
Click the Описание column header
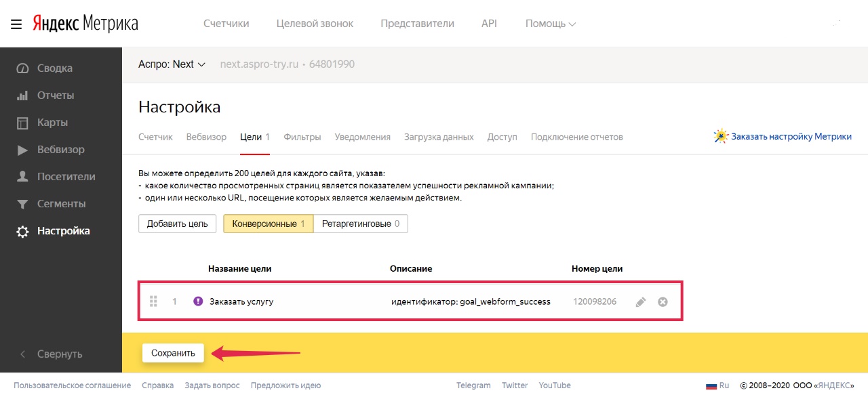click(x=411, y=269)
